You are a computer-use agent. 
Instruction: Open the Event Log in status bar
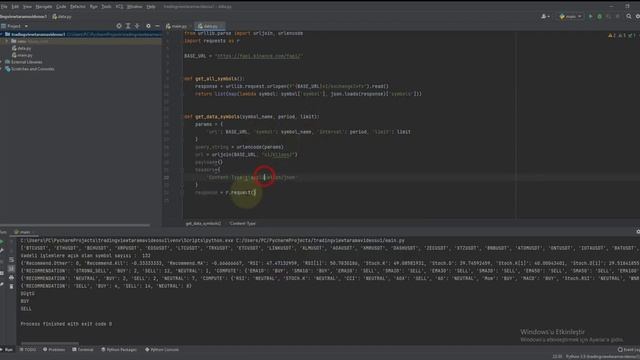tap(628, 350)
